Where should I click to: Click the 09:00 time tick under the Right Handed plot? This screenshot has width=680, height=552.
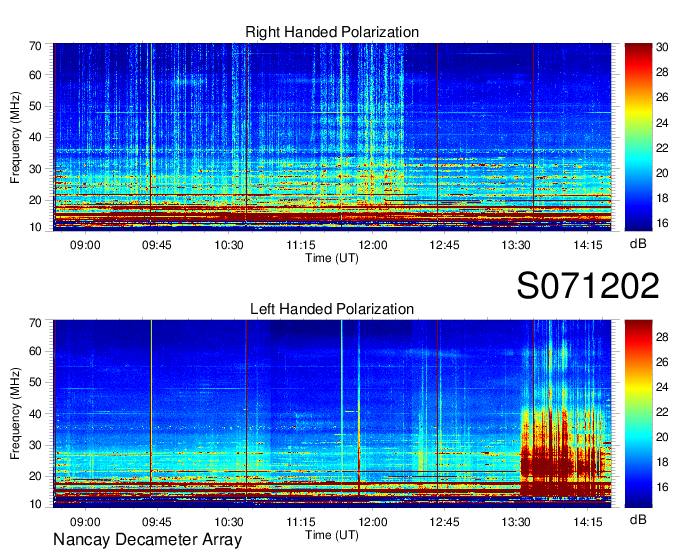click(x=85, y=245)
